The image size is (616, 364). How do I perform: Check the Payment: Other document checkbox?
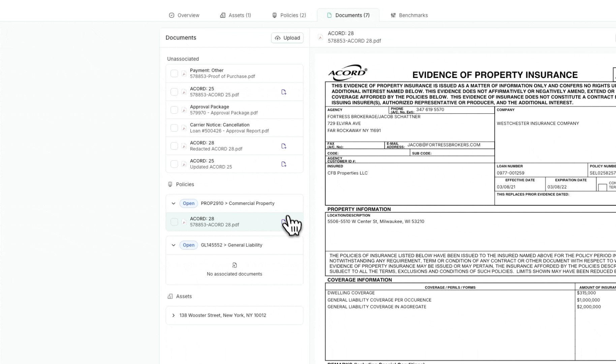[x=174, y=73]
